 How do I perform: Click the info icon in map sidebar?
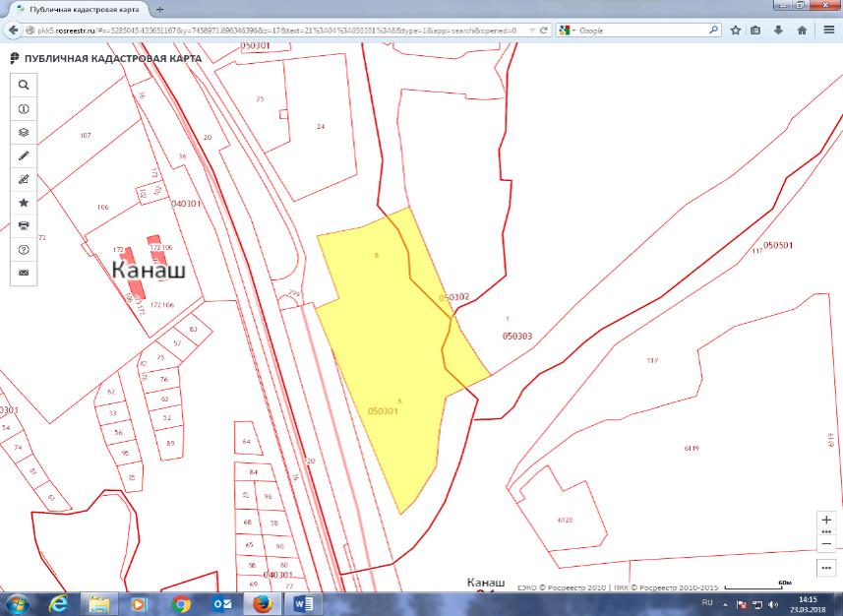24,109
